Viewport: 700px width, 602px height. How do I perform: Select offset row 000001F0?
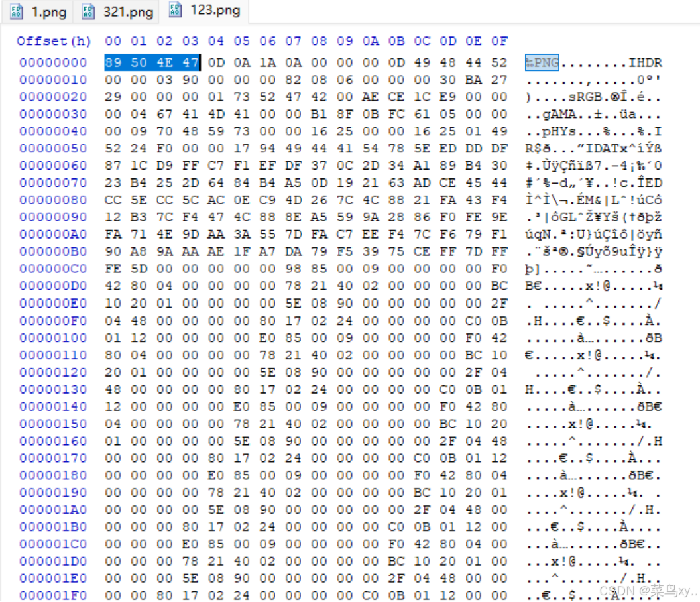point(53,595)
